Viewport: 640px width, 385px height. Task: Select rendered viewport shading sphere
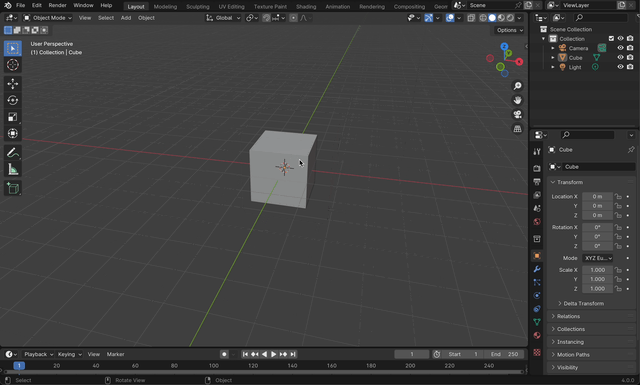click(x=510, y=18)
